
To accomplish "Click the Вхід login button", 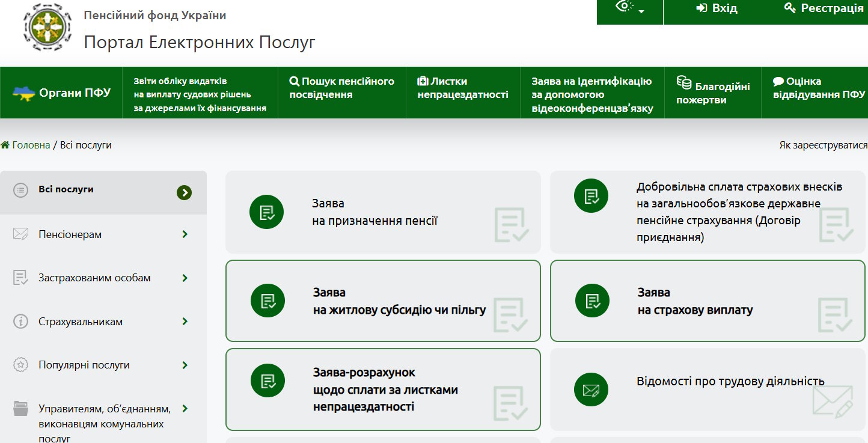I will (x=717, y=8).
